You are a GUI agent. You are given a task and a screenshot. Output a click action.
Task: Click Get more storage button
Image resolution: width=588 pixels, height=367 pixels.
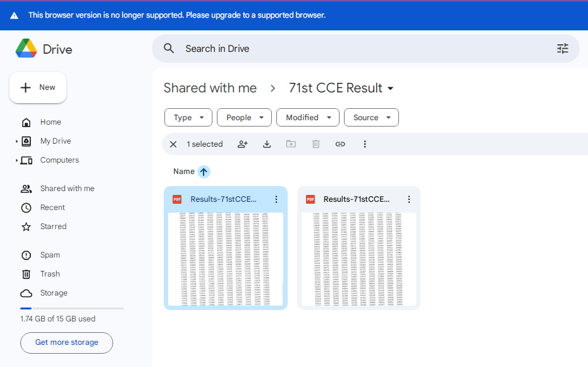point(66,342)
